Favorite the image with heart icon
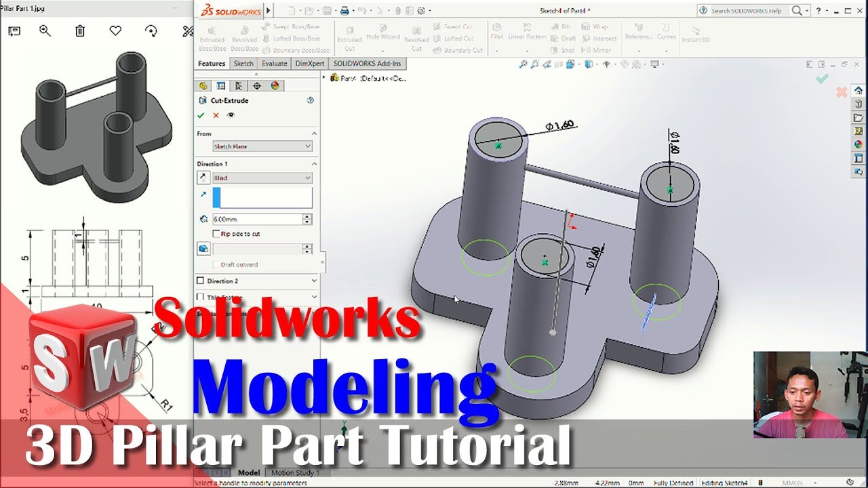 click(x=115, y=31)
